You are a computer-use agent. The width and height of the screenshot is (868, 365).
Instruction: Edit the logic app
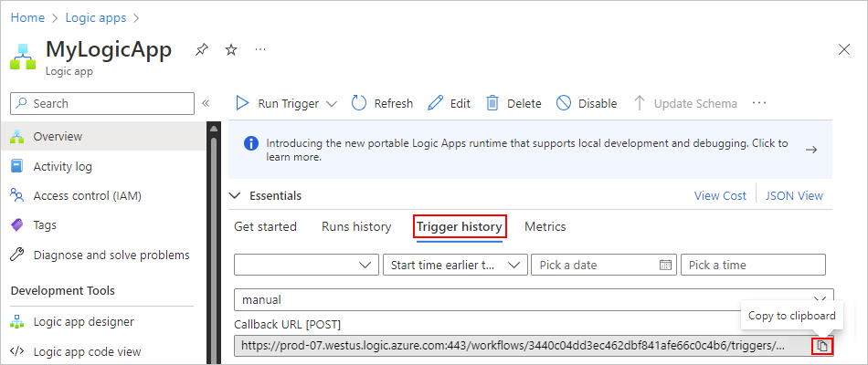tap(449, 103)
